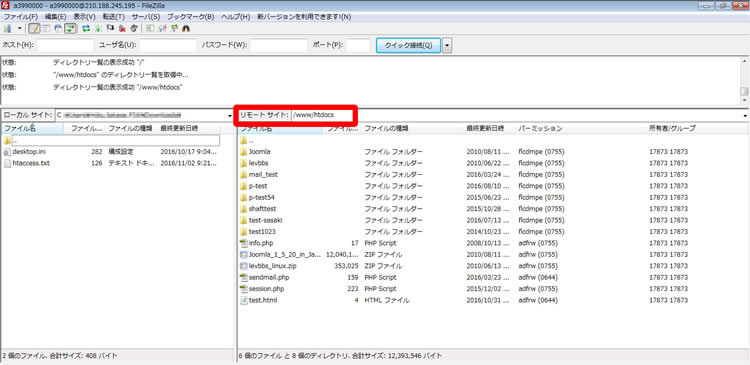750x365 pixels.
Task: Click the synchronized browsing icon
Action: (175, 29)
